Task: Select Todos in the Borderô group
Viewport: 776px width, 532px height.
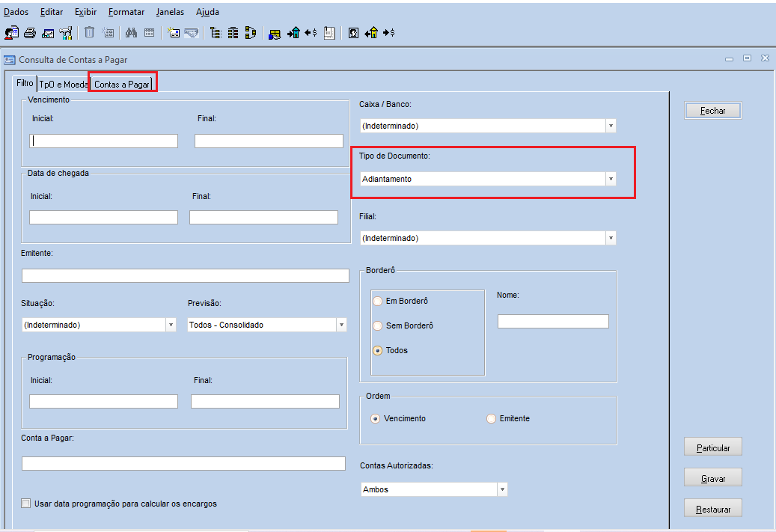Action: click(x=378, y=350)
